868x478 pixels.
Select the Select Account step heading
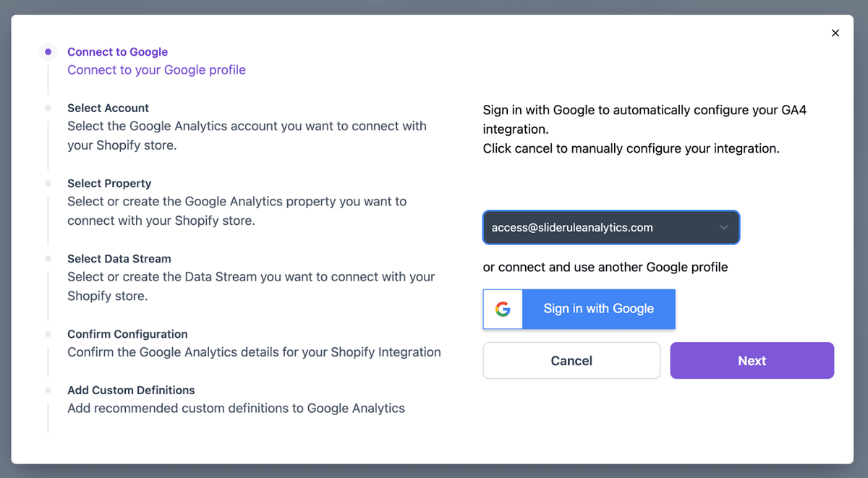[108, 108]
